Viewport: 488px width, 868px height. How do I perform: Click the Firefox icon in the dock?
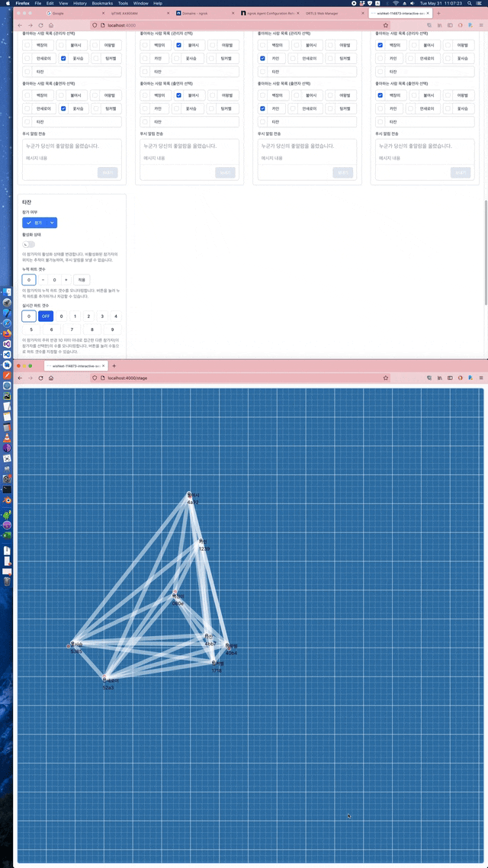click(6, 333)
